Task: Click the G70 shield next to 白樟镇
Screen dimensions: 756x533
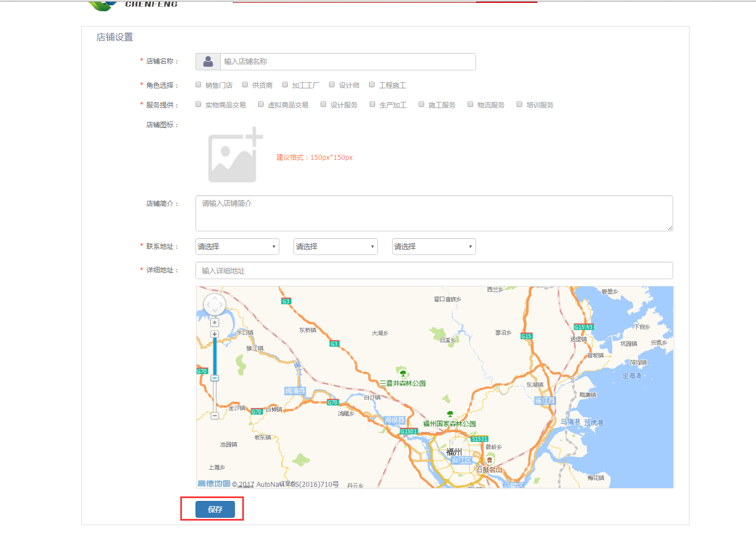Action: [x=256, y=411]
